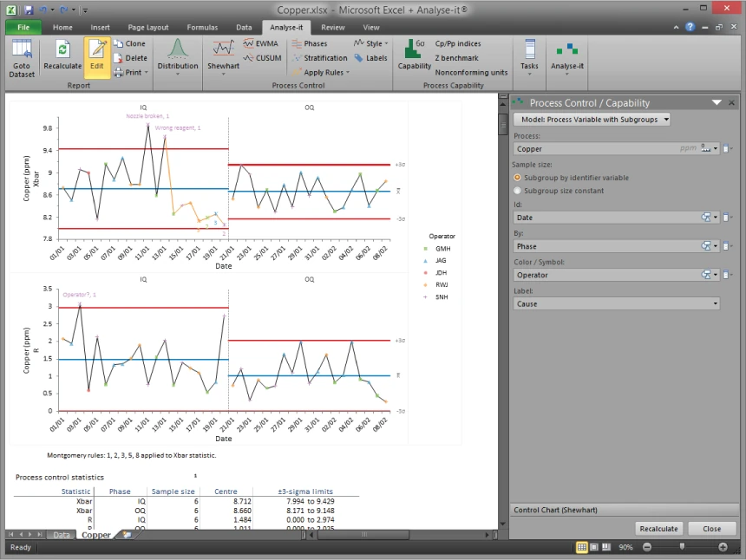Click the Recalculate button in panel
This screenshot has height=560, width=746.
coord(659,528)
